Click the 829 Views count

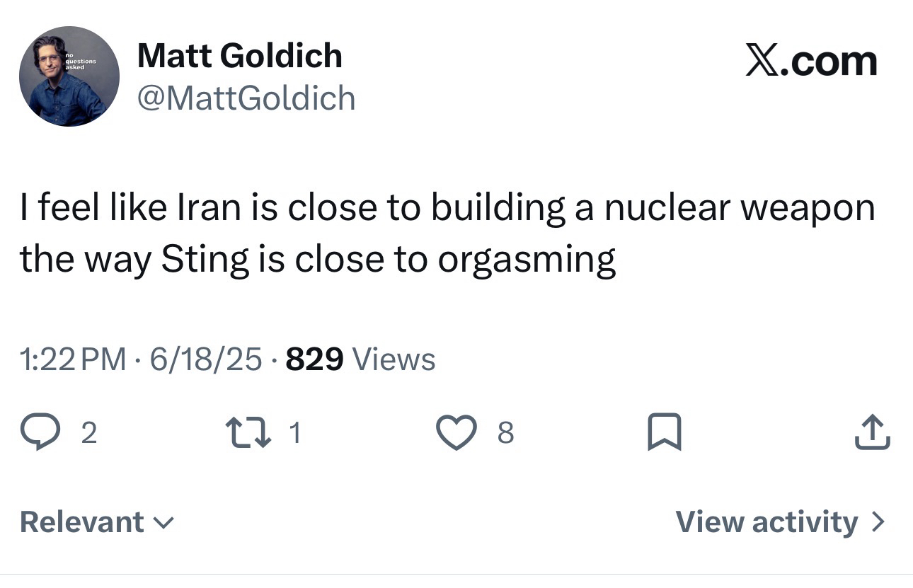tap(360, 359)
